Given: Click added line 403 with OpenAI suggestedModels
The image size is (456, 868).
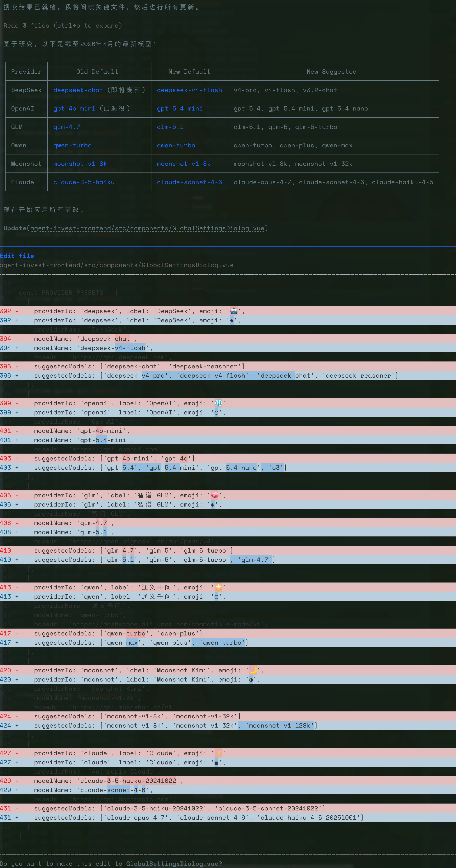Looking at the screenshot, I should (228, 467).
